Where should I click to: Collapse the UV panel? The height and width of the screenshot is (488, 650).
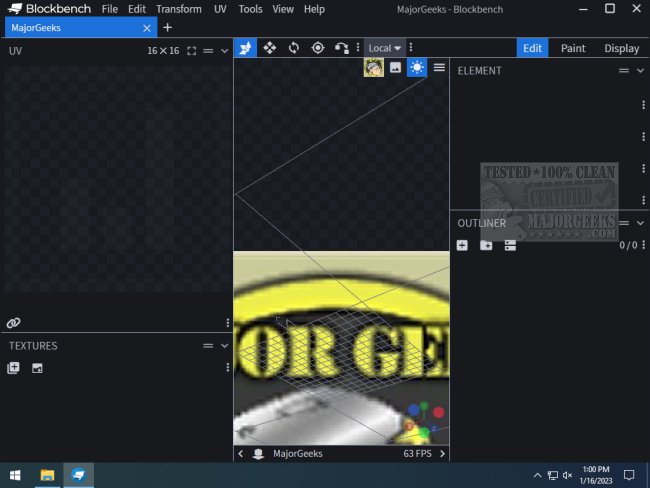click(224, 51)
